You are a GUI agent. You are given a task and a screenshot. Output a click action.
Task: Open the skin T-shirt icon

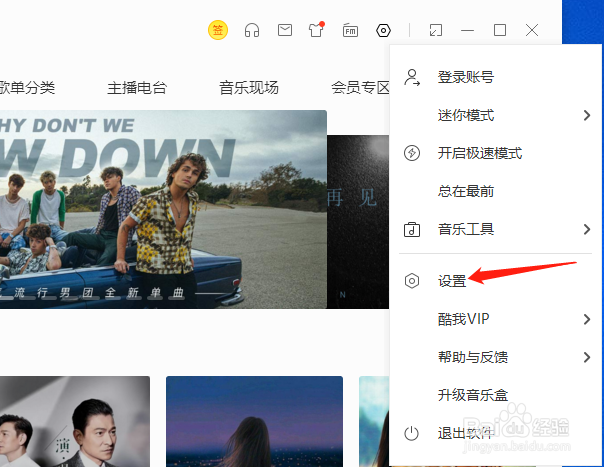[x=317, y=29]
